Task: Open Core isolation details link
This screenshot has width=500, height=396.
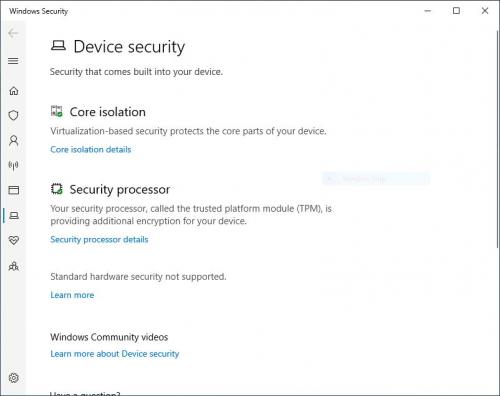Action: [91, 149]
